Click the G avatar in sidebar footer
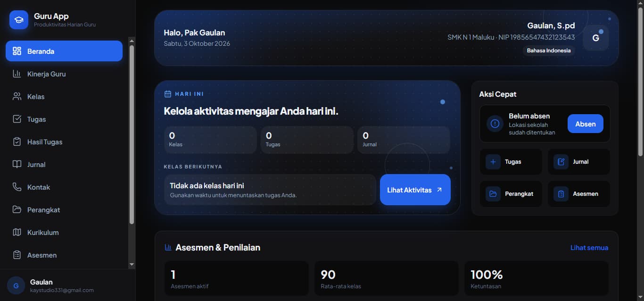 point(16,285)
